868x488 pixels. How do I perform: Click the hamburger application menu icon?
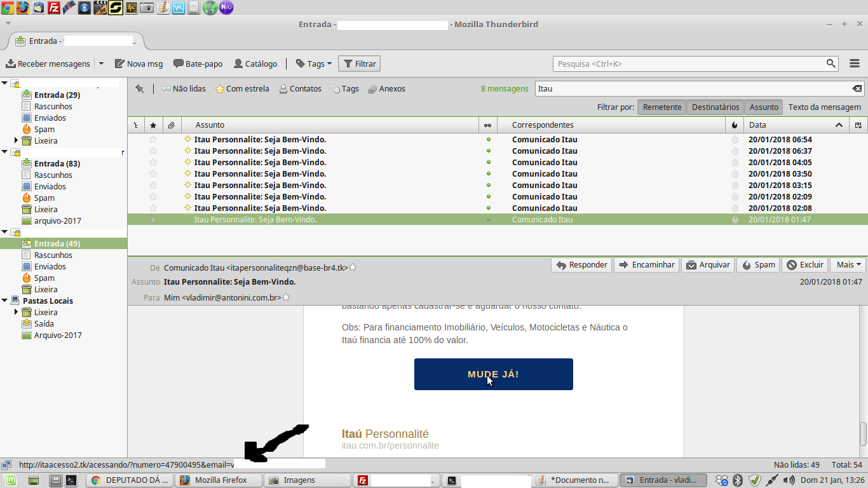(x=855, y=64)
